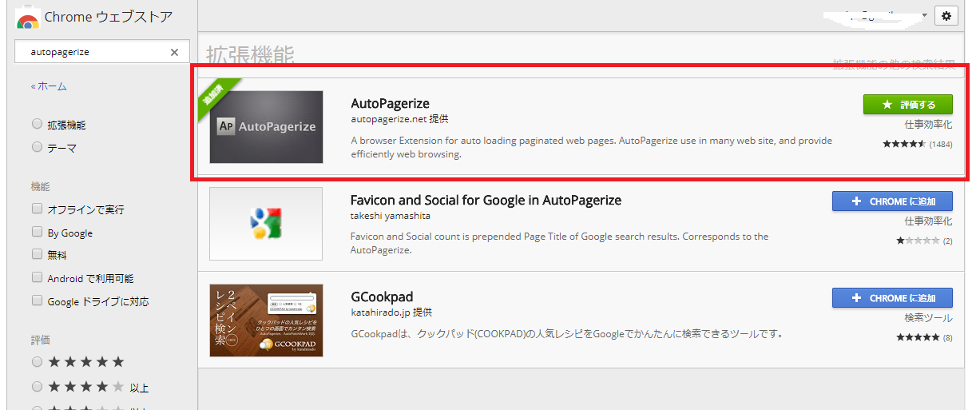This screenshot has height=410, width=980.
Task: Open the settings gear menu
Action: click(x=946, y=16)
